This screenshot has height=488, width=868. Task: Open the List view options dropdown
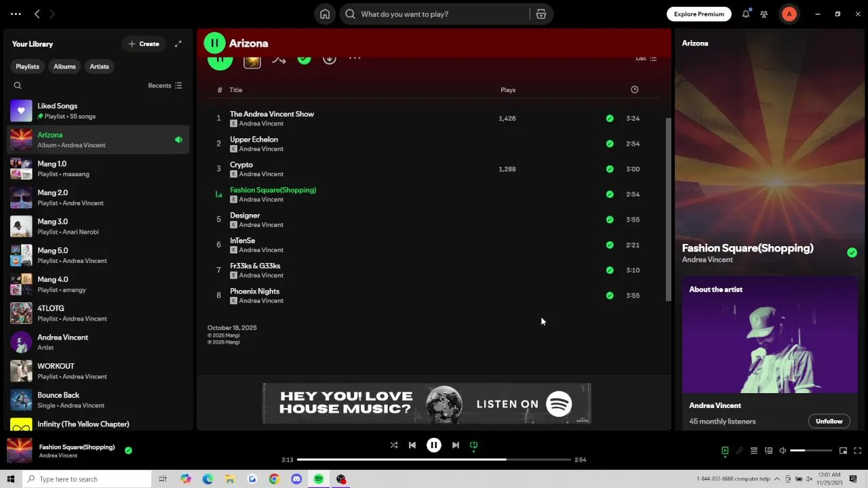point(646,58)
